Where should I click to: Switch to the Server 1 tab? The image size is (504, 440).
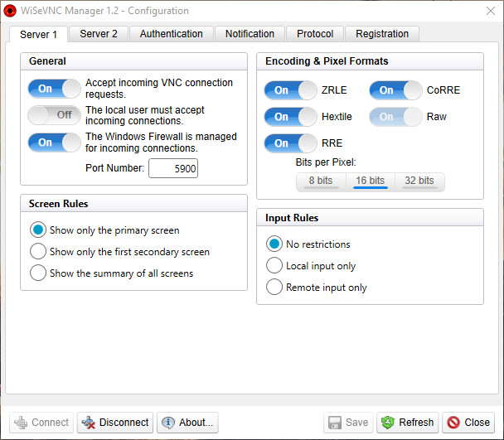[x=39, y=34]
